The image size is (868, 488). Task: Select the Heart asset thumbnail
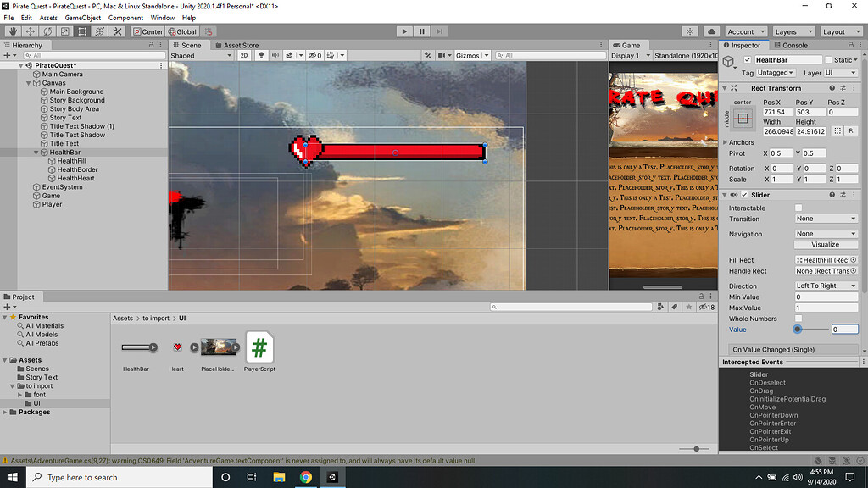(175, 347)
